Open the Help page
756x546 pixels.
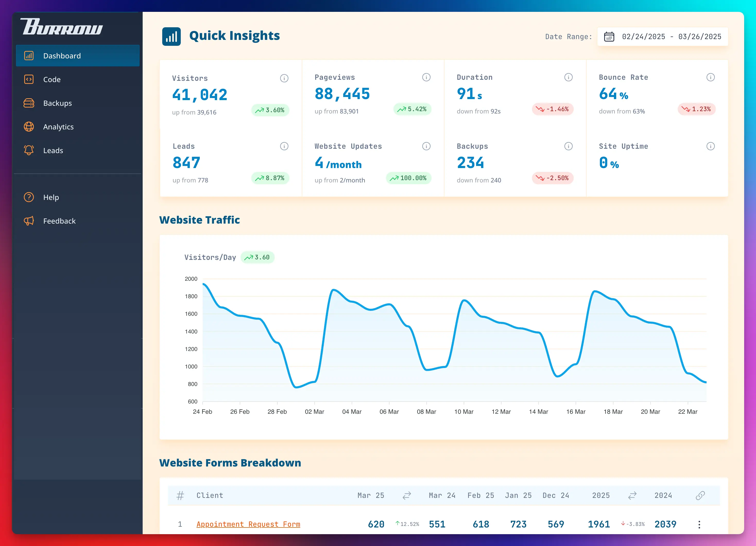click(x=78, y=197)
